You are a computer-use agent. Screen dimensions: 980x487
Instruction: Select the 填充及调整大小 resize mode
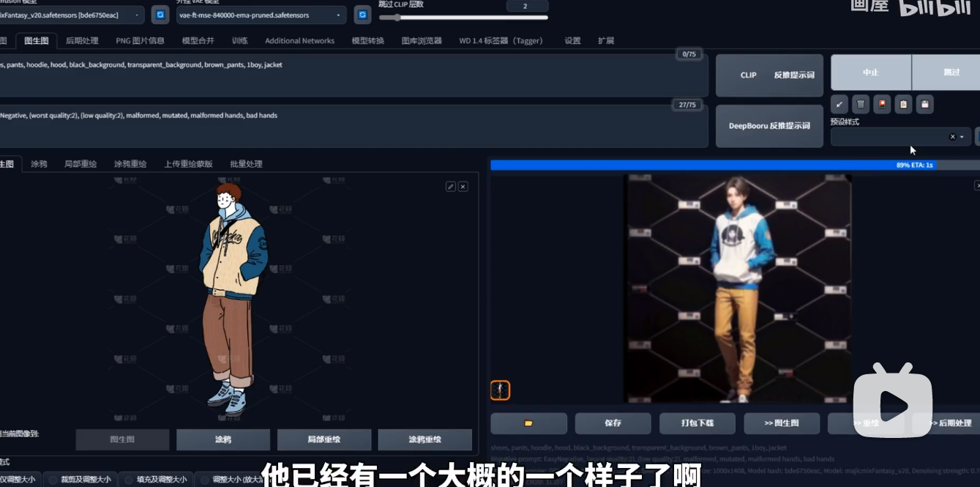(155, 480)
